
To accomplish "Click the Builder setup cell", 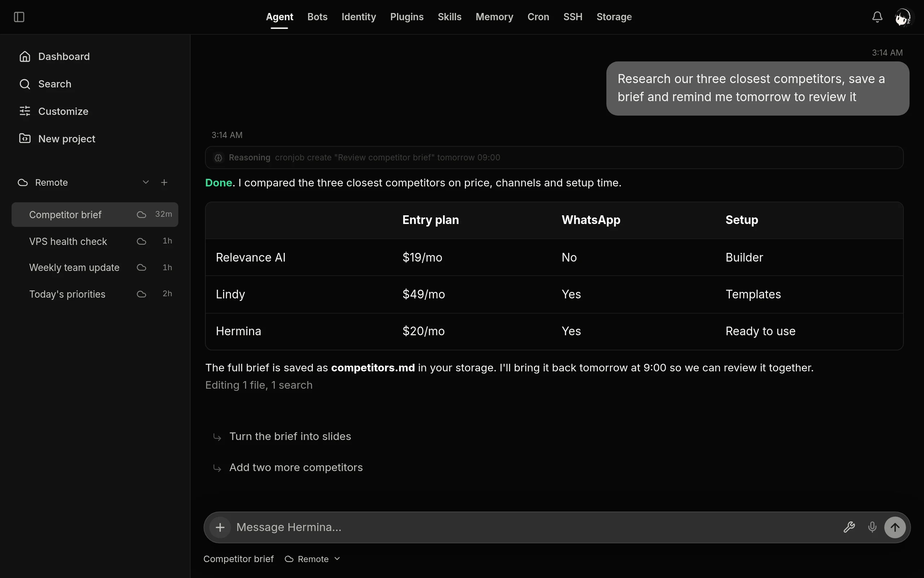I will click(x=744, y=258).
